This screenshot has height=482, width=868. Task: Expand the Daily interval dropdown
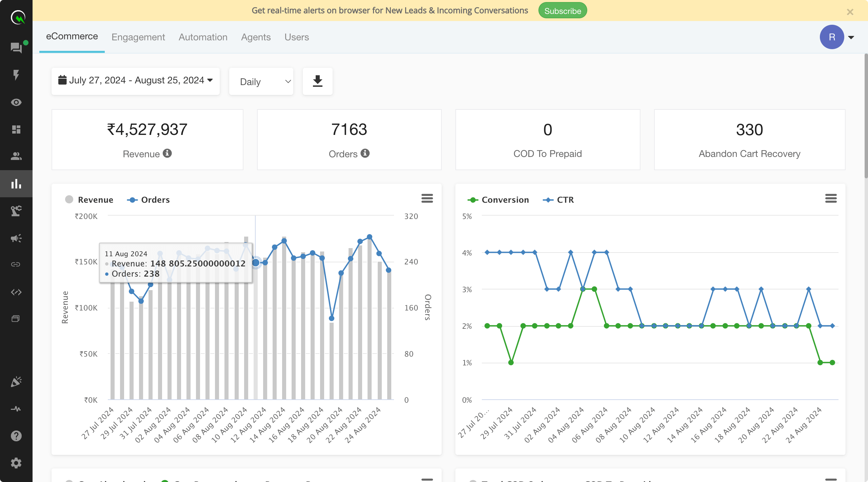(x=261, y=82)
